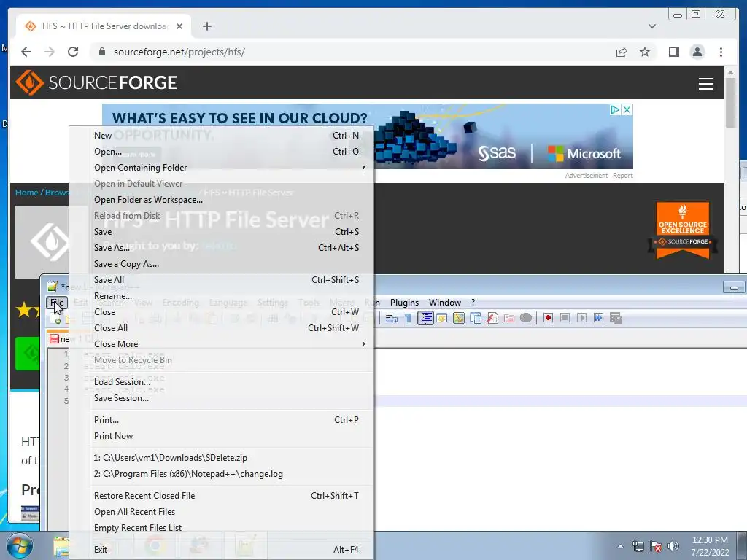The image size is (747, 560).
Task: Reload the SourceForge page
Action: point(73,52)
